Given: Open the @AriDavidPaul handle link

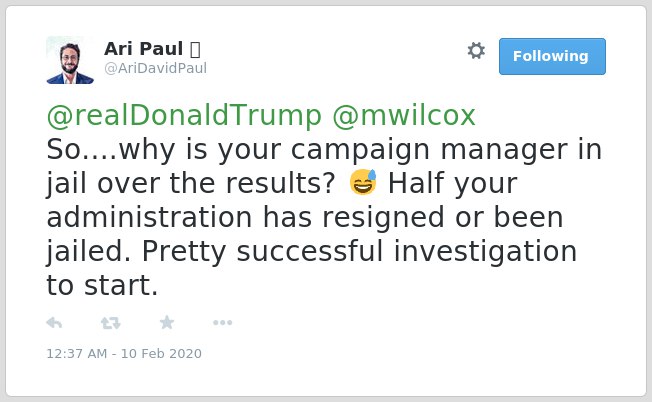Looking at the screenshot, I should click(x=155, y=68).
